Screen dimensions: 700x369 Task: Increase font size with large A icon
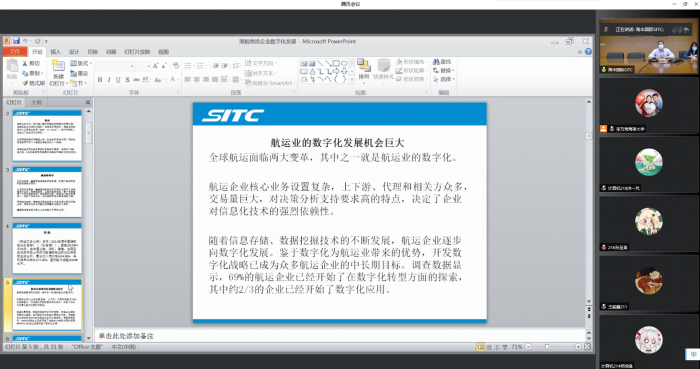tap(155, 66)
